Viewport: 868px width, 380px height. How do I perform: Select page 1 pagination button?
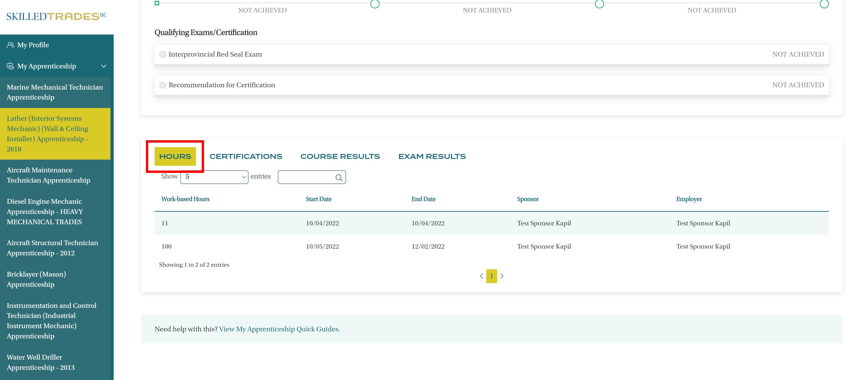[491, 276]
